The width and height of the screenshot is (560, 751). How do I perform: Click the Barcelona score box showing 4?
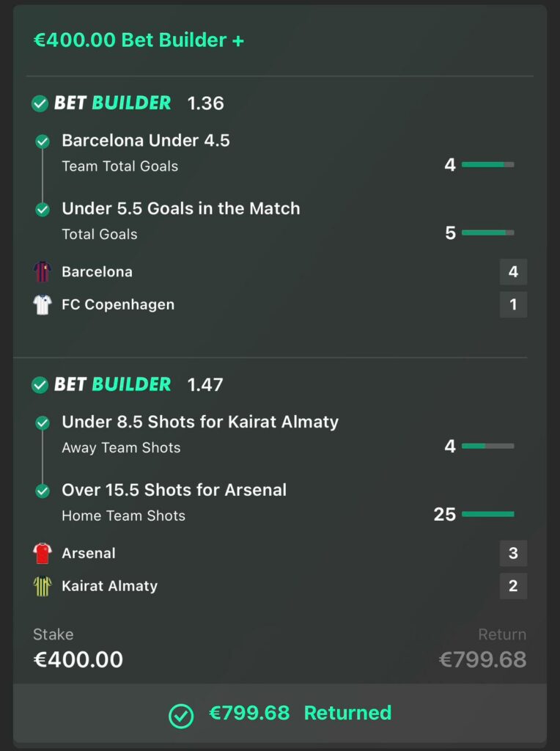(513, 272)
